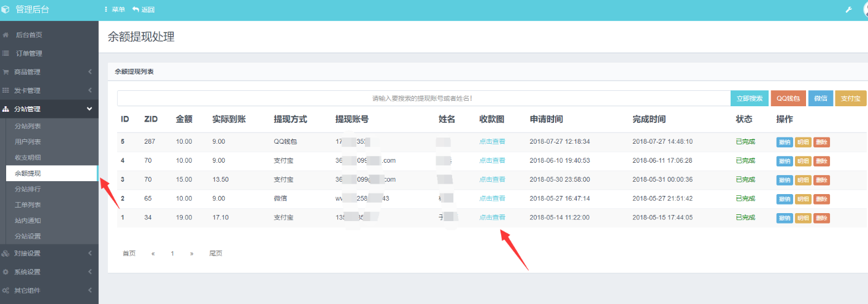Click the 系统设置 gear icon
The width and height of the screenshot is (868, 304).
point(6,272)
